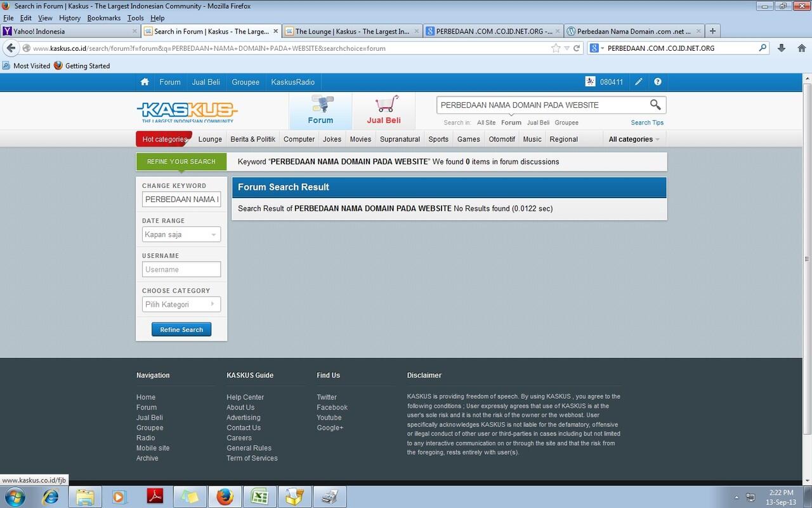
Task: Select the large Forum tab with icon
Action: 320,111
